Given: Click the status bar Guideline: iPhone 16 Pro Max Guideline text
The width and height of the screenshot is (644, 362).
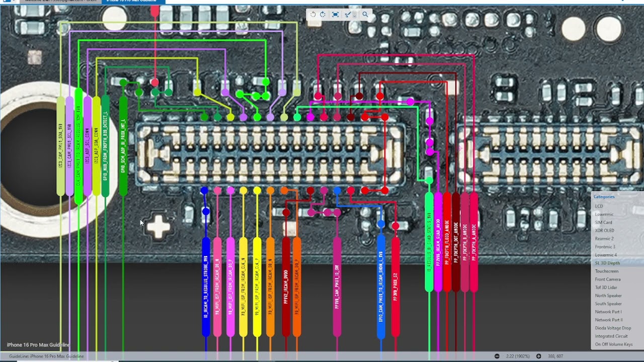Looking at the screenshot, I should 47,356.
